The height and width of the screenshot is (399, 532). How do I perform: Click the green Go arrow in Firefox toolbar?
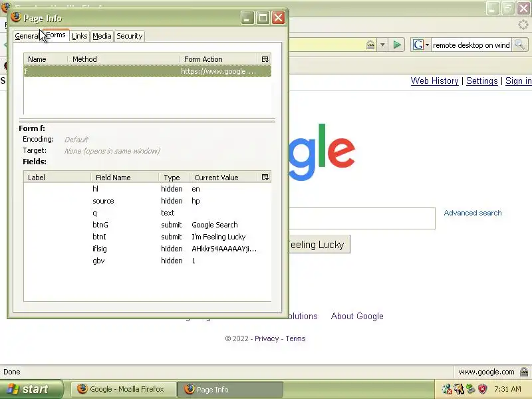[397, 45]
